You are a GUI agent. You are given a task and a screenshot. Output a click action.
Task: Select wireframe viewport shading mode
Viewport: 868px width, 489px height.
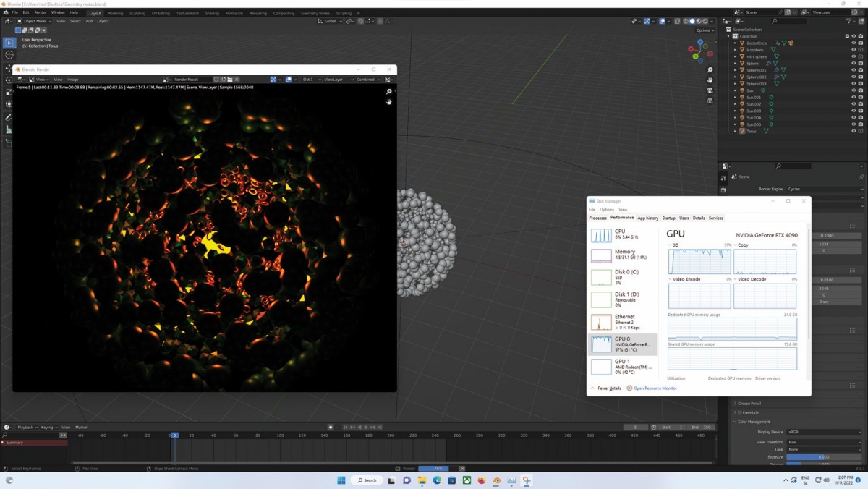(x=686, y=21)
